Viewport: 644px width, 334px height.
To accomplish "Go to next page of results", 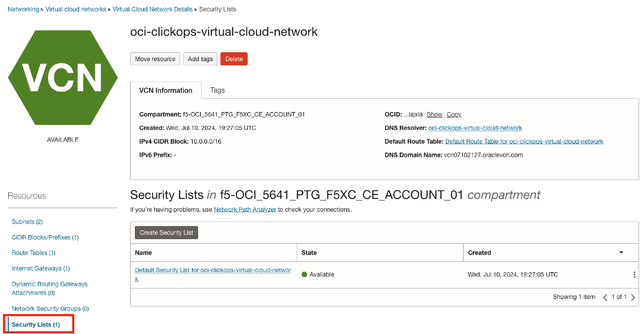I will [633, 298].
